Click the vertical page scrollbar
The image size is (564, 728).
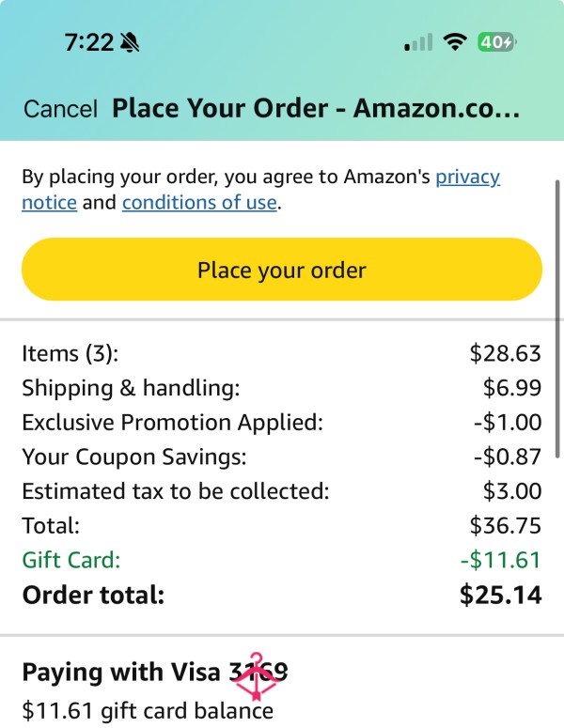click(557, 319)
